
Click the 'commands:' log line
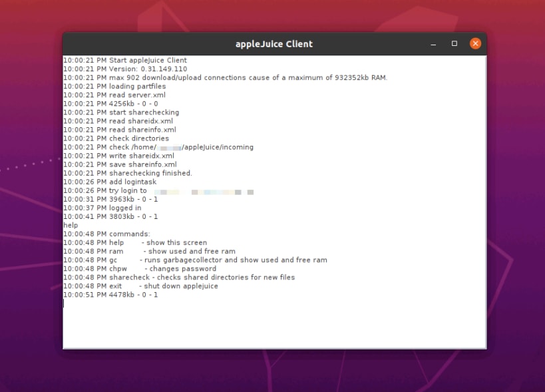(x=106, y=234)
